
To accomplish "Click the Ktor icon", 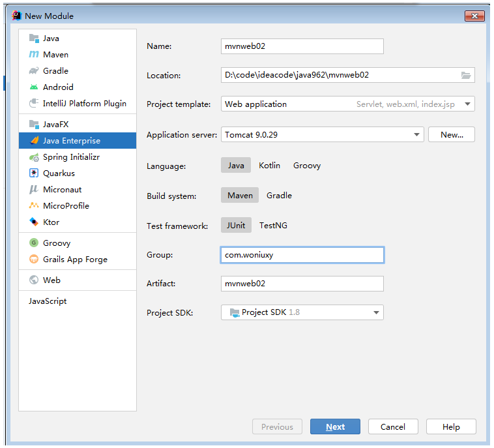I will click(x=34, y=222).
